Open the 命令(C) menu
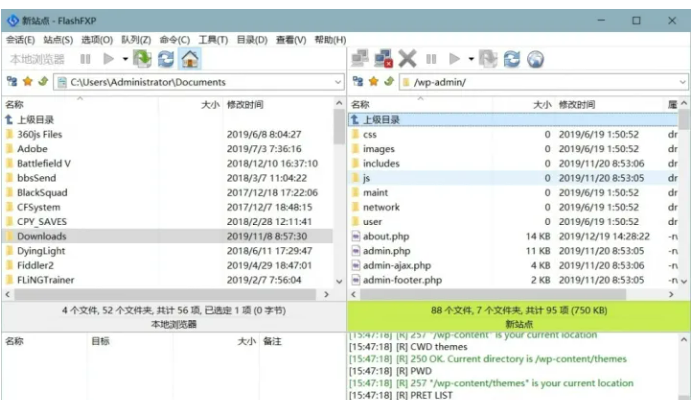Image resolution: width=699 pixels, height=400 pixels. click(x=175, y=40)
